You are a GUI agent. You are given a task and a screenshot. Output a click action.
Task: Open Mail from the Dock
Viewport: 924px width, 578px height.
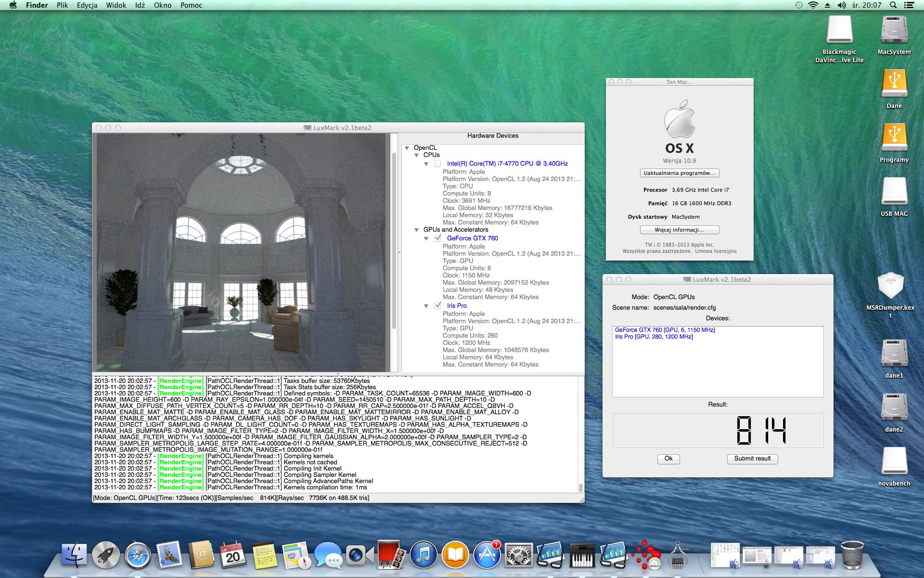point(169,555)
